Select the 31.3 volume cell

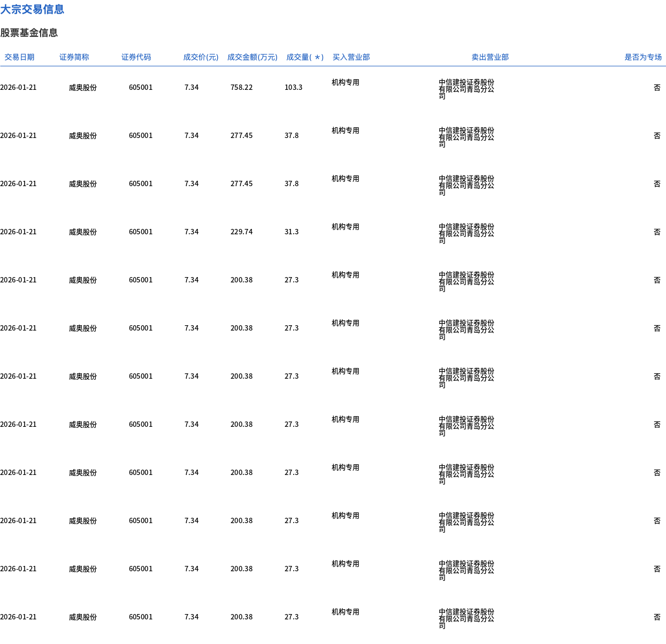click(292, 232)
